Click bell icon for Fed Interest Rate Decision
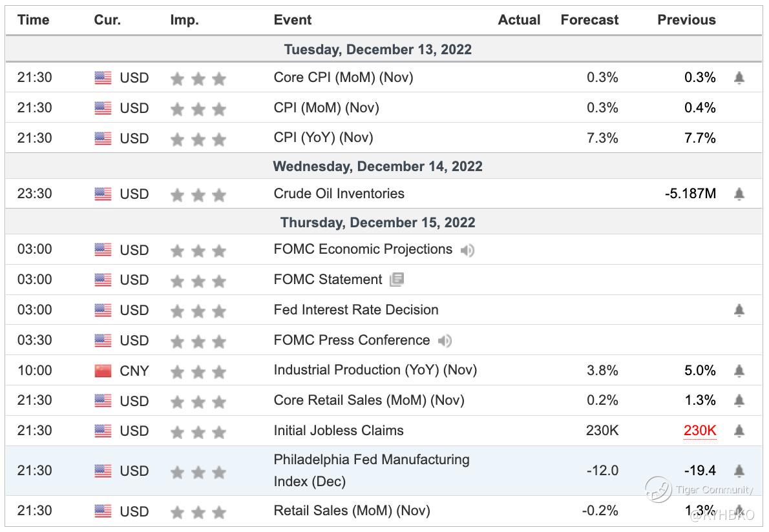The image size is (769, 532). pos(739,311)
